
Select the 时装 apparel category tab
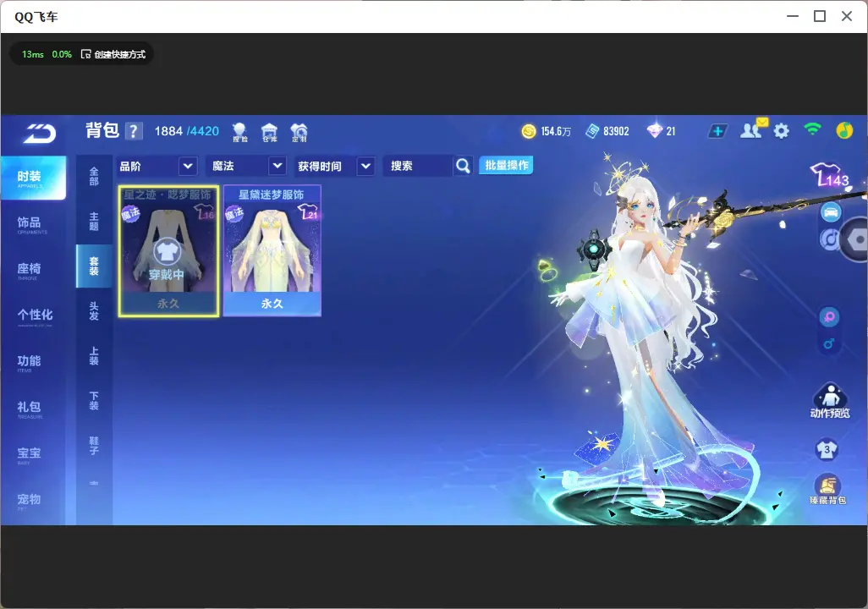coord(33,178)
